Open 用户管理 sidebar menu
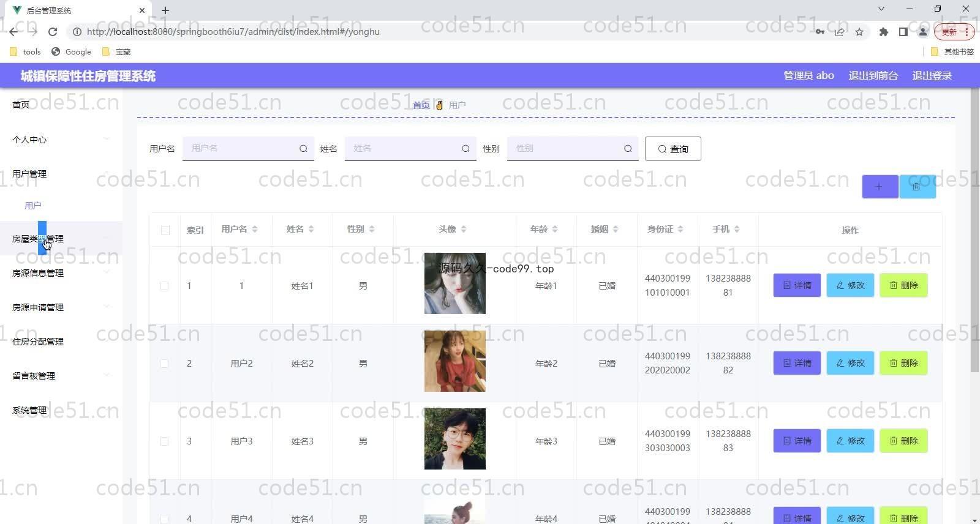Viewport: 980px width, 524px height. 61,174
